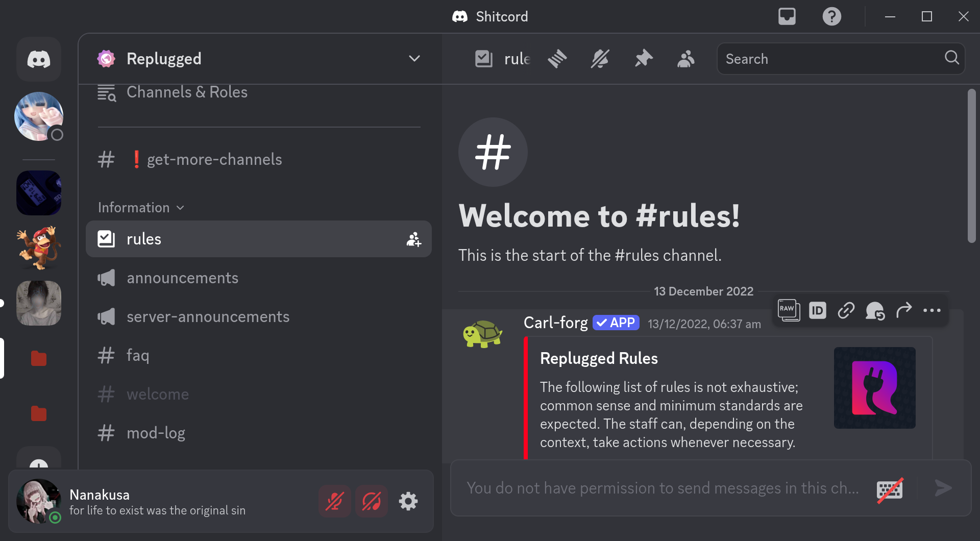Open the lower red server folder
980x541 pixels.
pyautogui.click(x=39, y=413)
